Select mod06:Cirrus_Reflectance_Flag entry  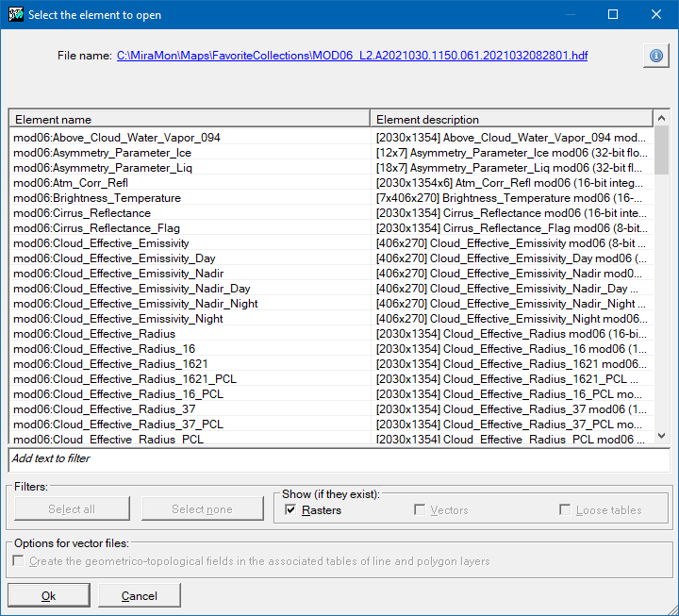coord(96,228)
